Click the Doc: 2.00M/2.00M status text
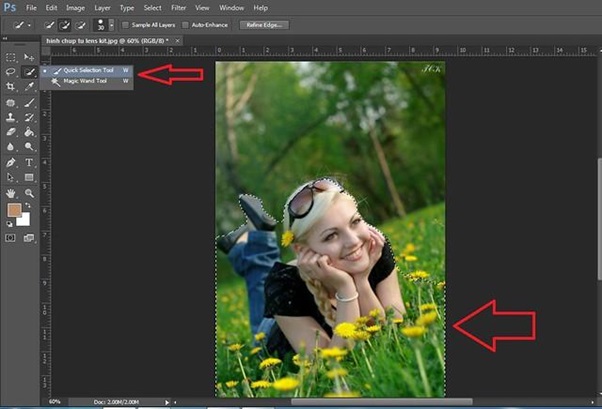Screen dimensions: 602x409 (x=116, y=402)
